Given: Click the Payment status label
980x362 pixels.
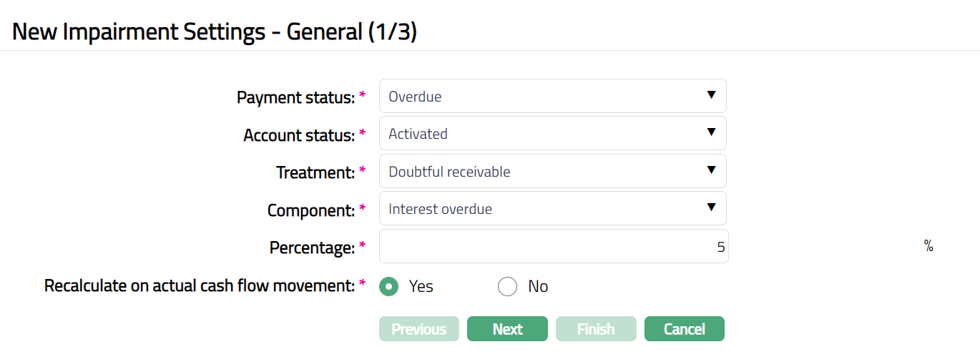Looking at the screenshot, I should 295,97.
